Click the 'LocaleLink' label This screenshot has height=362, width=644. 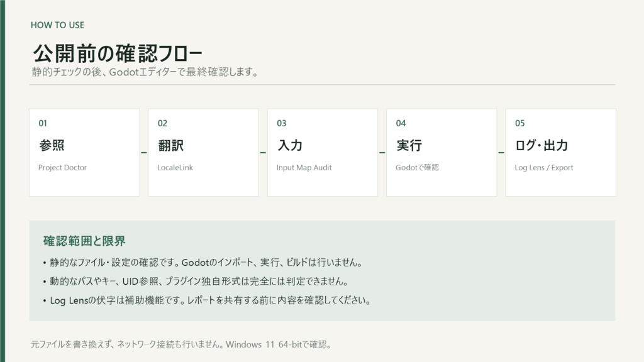pos(175,167)
